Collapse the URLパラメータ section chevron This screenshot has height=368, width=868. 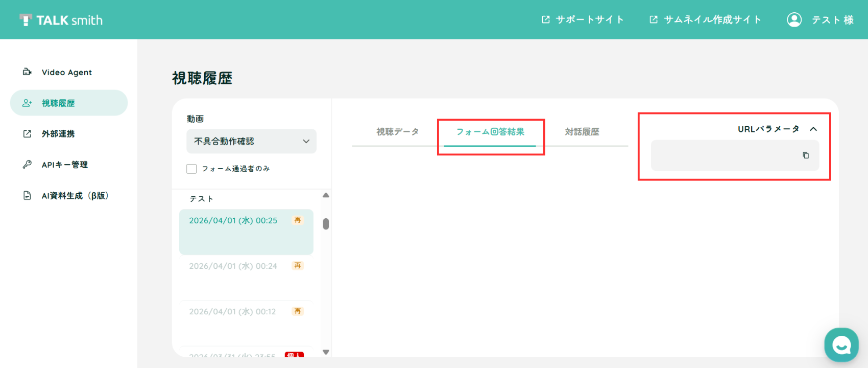tap(813, 129)
